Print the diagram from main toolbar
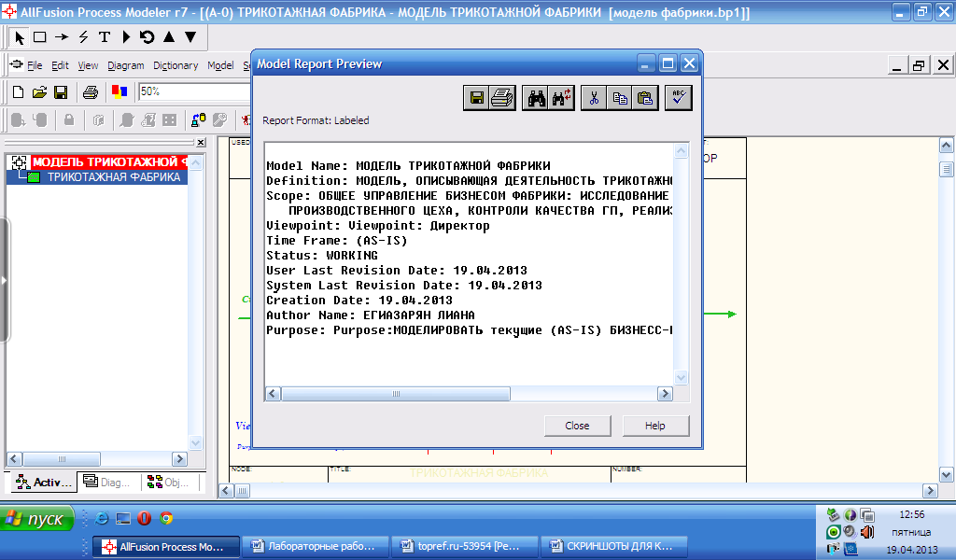 click(91, 92)
